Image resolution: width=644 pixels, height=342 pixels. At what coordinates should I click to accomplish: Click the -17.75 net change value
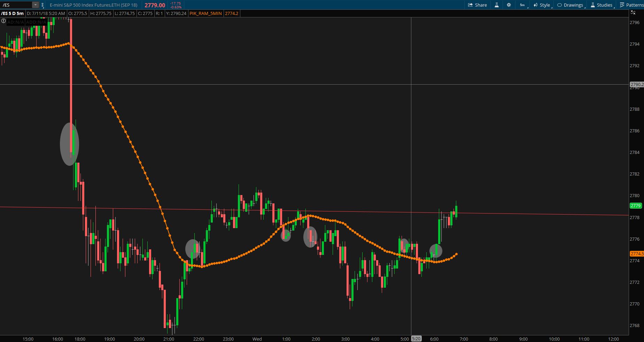(x=175, y=3)
